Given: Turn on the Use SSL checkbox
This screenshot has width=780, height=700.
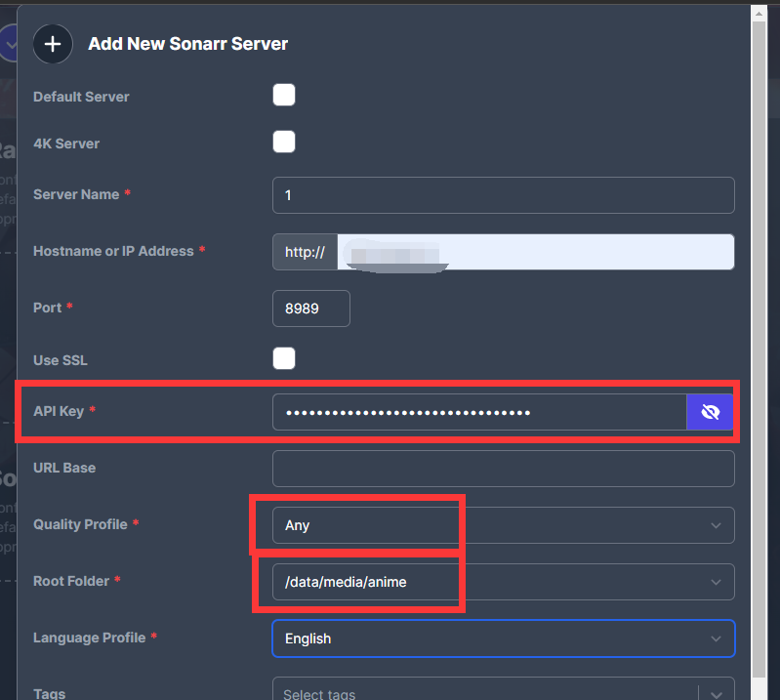Looking at the screenshot, I should point(284,359).
